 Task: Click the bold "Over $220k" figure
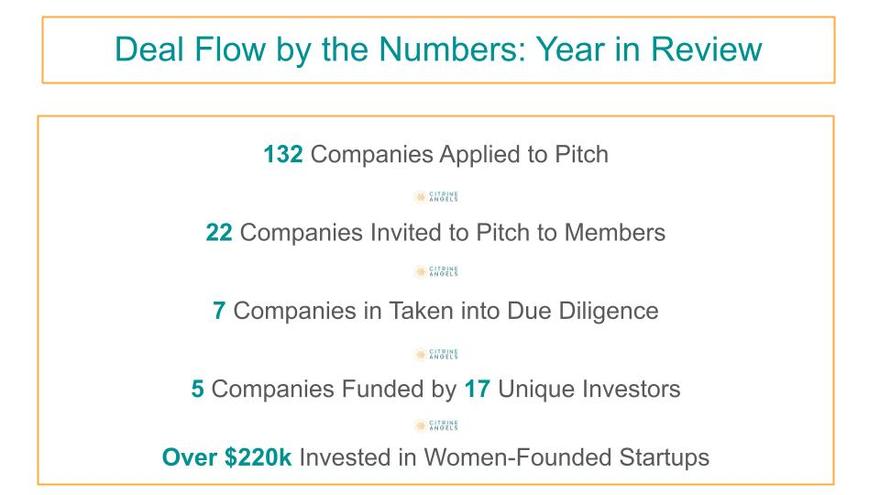(x=227, y=458)
